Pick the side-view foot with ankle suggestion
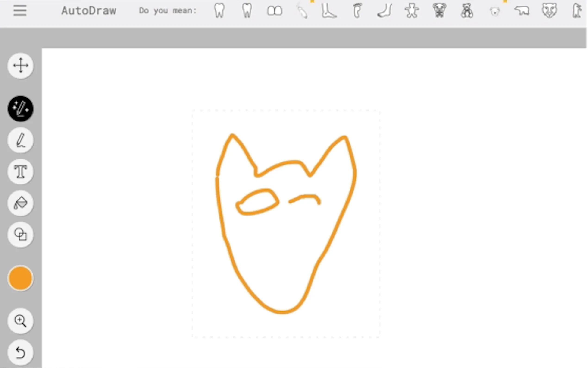 [329, 11]
